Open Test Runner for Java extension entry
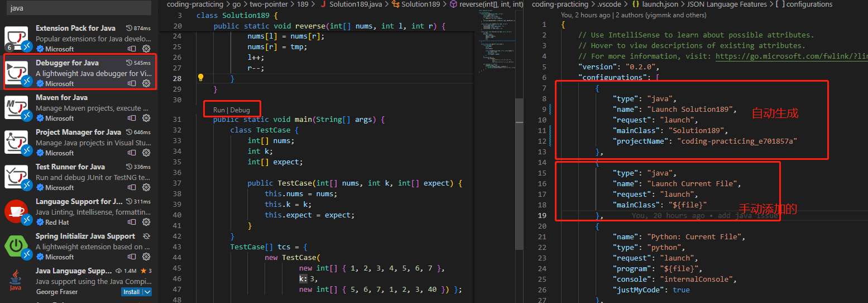The width and height of the screenshot is (868, 303). pos(78,177)
